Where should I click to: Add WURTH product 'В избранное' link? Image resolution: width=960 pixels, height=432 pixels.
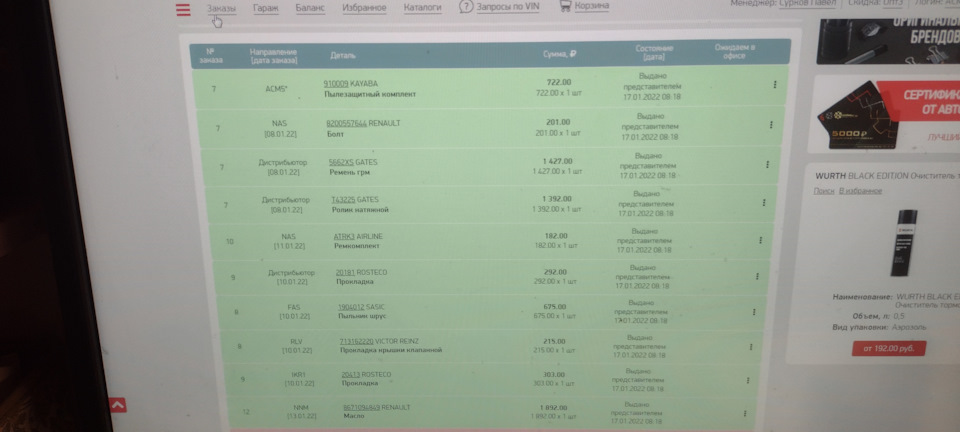point(860,191)
